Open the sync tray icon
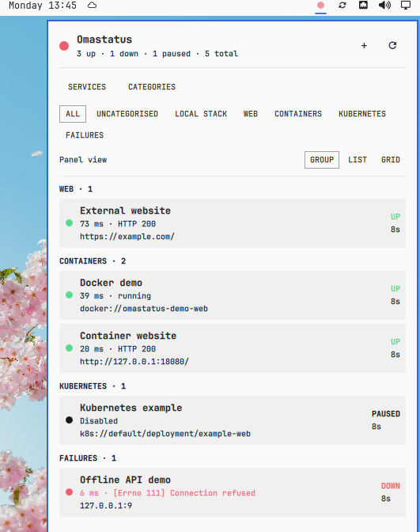 (x=342, y=6)
